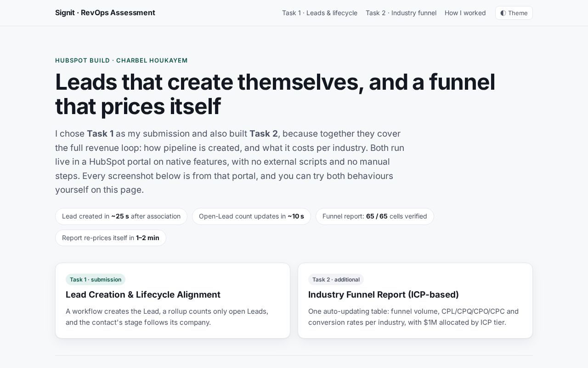Select the Funnel report 65 / 65 cells chip
Viewport: 588px width, 368px height.
click(375, 216)
